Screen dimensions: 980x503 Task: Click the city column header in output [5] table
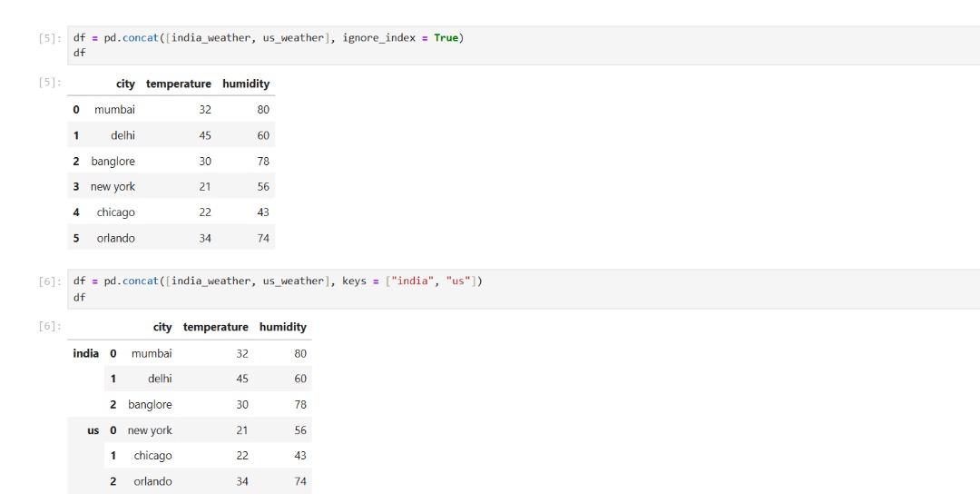pos(125,84)
